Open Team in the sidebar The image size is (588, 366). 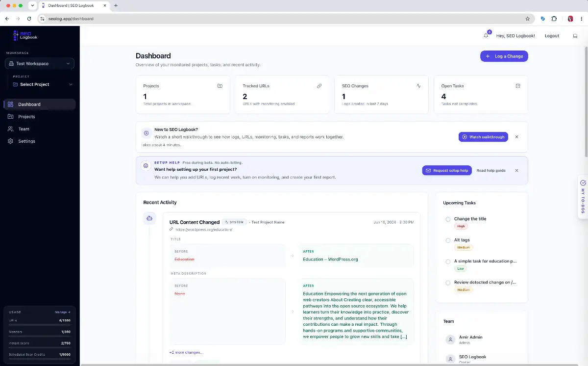[40, 129]
